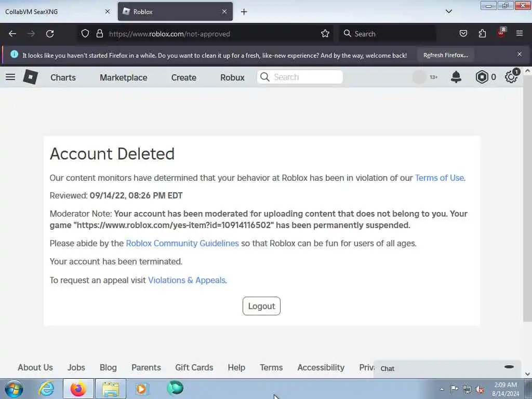
Task: Open the Windows Start orb
Action: tap(14, 389)
